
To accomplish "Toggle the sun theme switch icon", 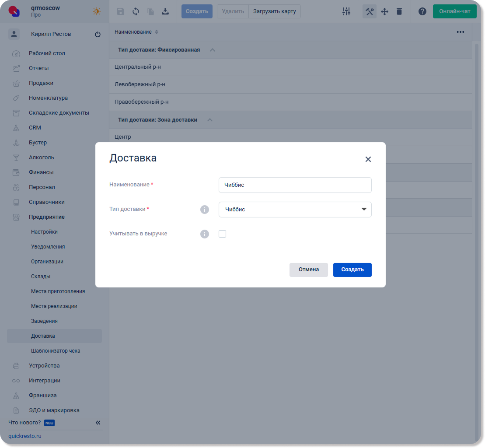I will (x=97, y=11).
